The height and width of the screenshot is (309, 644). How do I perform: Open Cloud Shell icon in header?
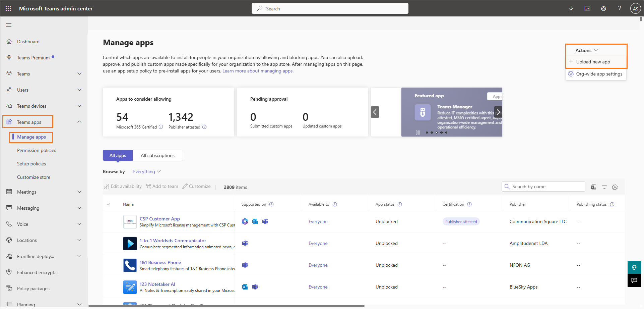coord(587,8)
